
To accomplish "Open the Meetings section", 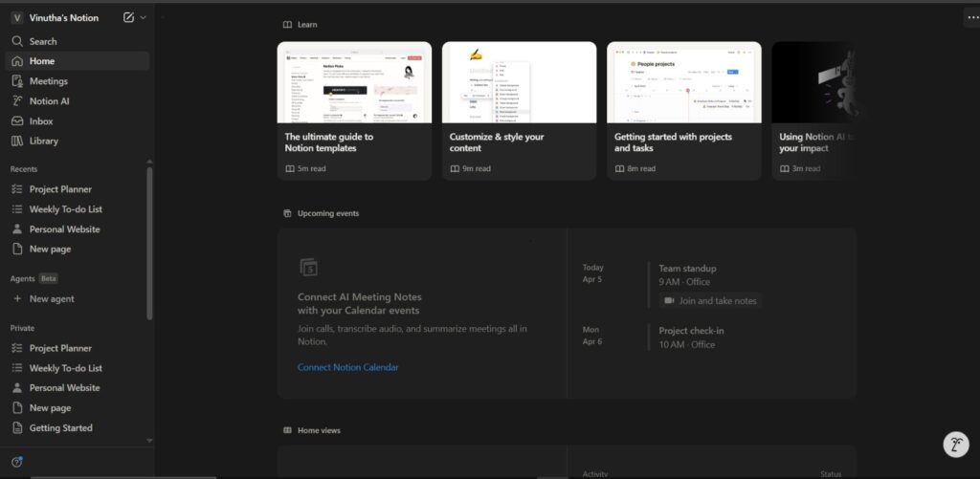I will (48, 81).
